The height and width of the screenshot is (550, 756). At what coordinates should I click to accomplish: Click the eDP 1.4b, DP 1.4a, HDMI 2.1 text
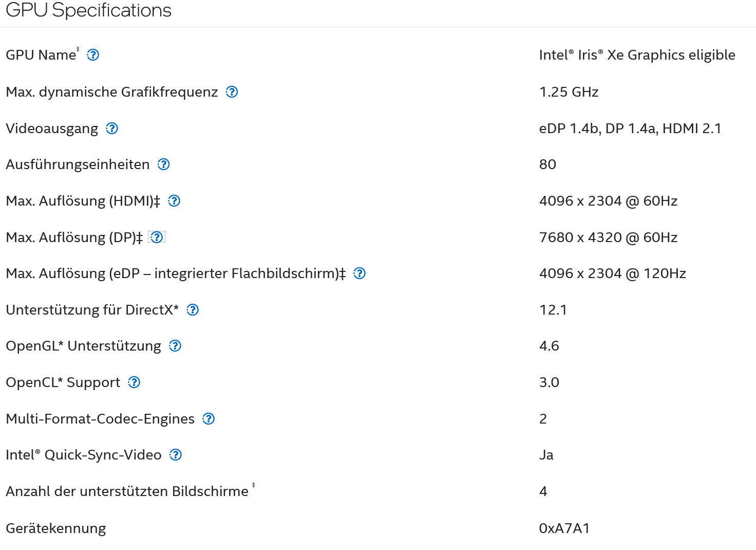pos(630,129)
